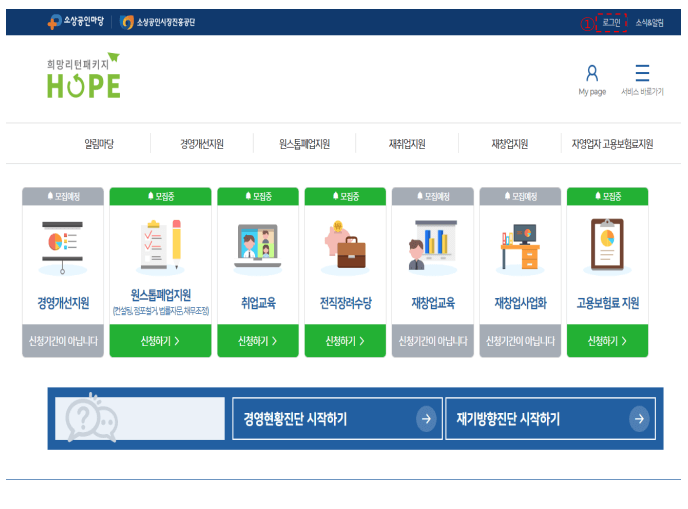Click the 전직장려수당 card title

click(x=345, y=303)
